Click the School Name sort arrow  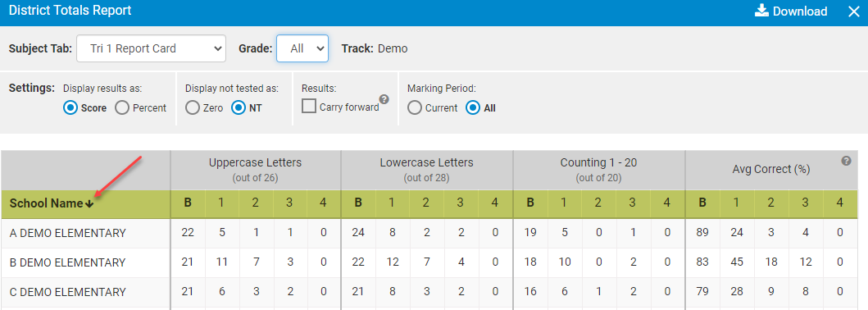(x=89, y=203)
